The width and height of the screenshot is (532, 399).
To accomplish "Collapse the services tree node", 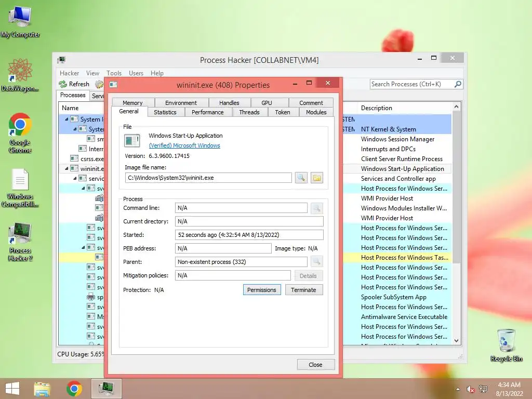I will pos(75,179).
